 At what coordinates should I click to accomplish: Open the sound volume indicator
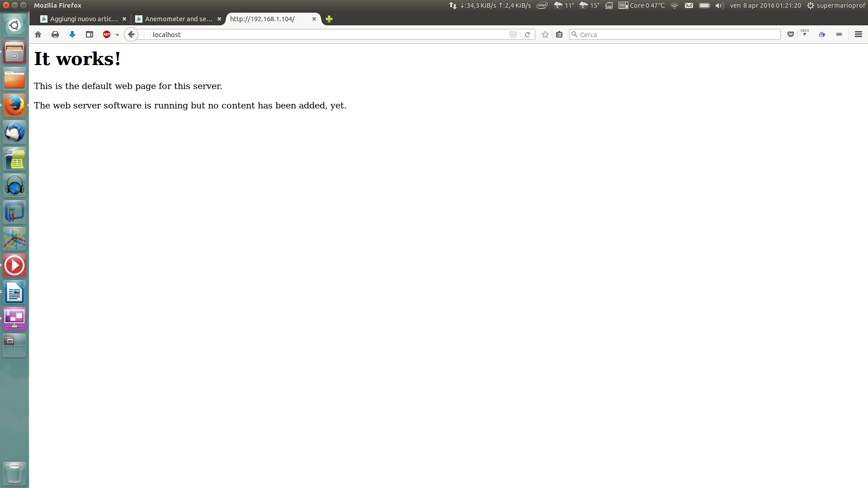click(x=719, y=5)
